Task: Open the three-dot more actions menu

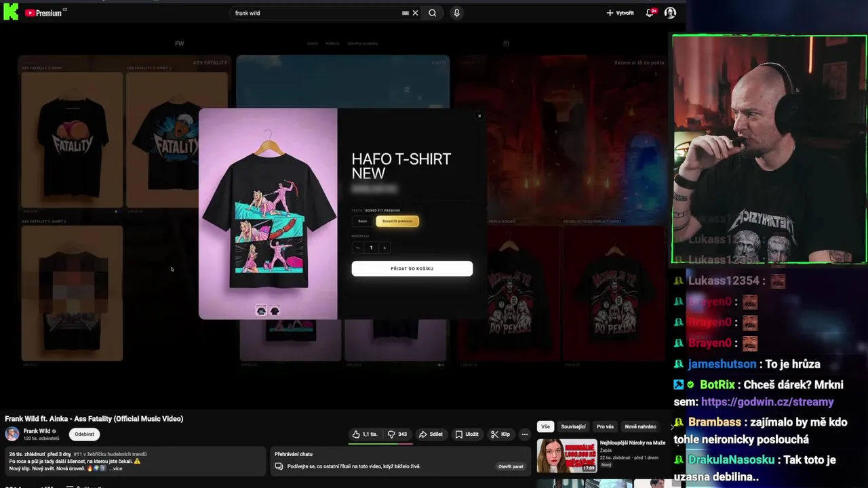Action: point(525,434)
